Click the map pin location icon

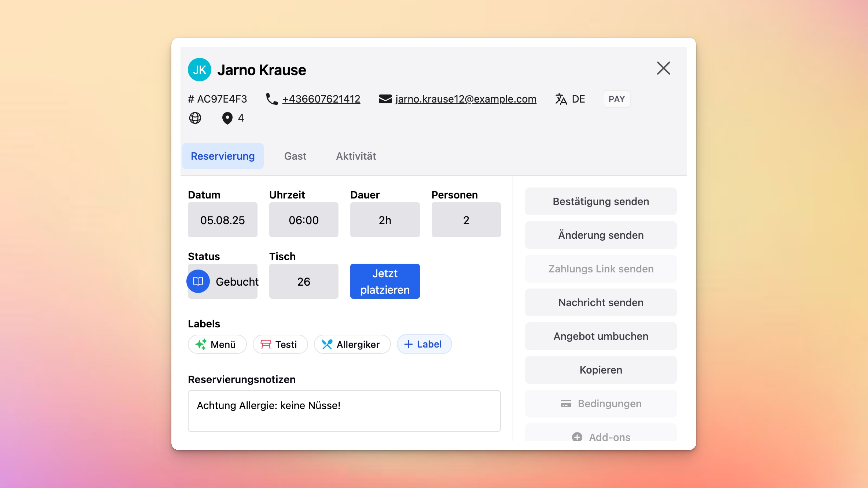227,118
